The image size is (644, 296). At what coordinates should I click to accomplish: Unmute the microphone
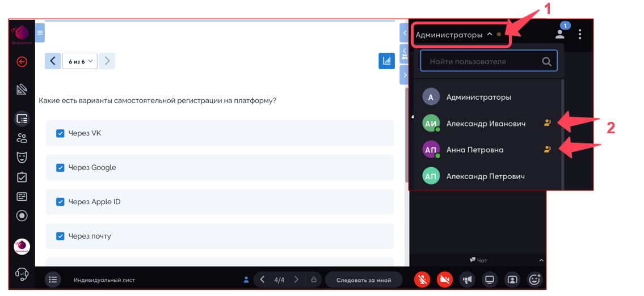click(x=422, y=280)
